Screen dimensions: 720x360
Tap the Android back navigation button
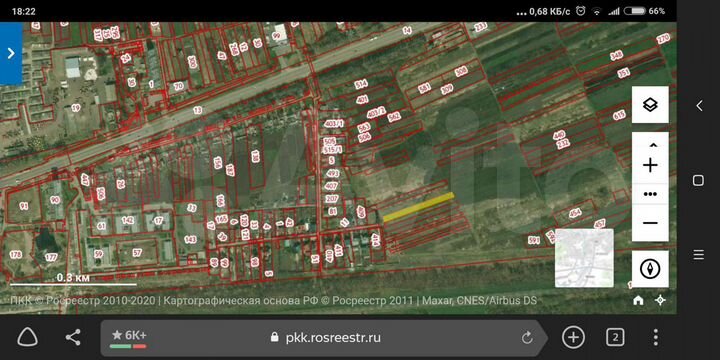point(698,106)
